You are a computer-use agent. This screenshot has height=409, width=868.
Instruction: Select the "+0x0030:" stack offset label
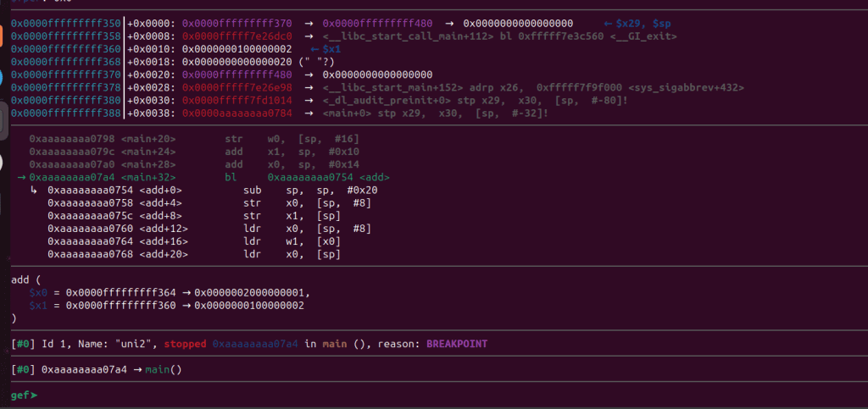[153, 100]
